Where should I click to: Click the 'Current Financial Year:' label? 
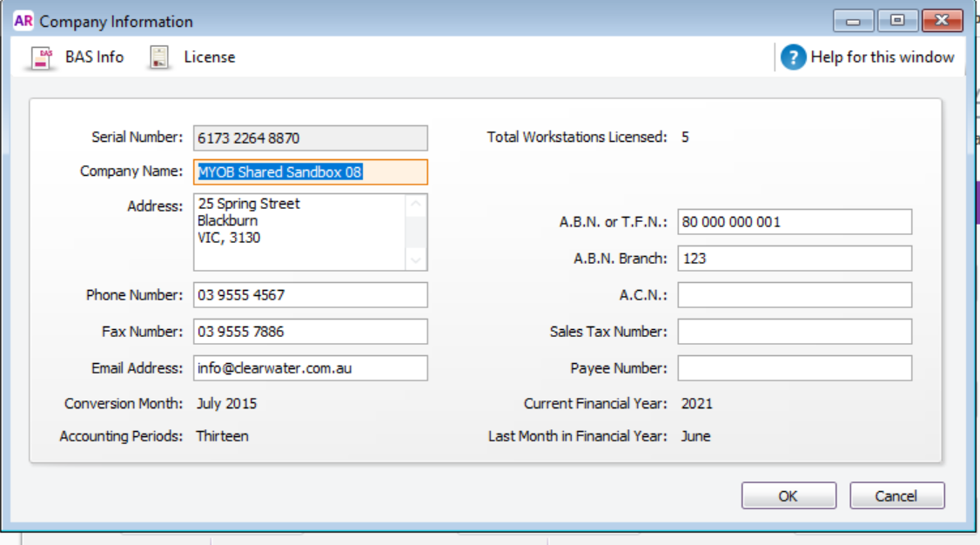point(595,404)
